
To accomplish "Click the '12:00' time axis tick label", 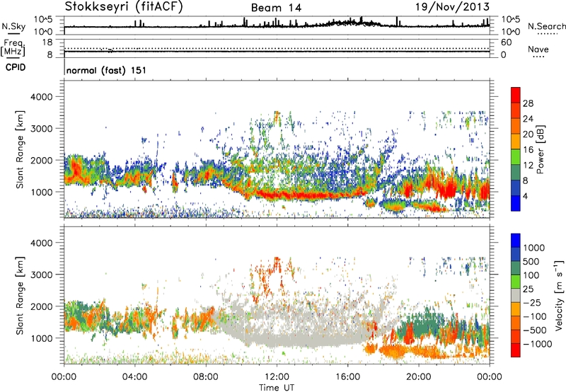I will (x=277, y=377).
